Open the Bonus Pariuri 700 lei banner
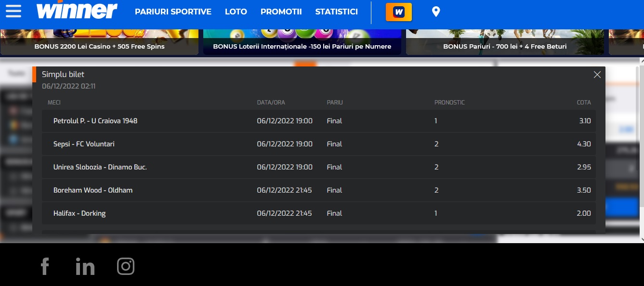The width and height of the screenshot is (644, 286). 505,42
